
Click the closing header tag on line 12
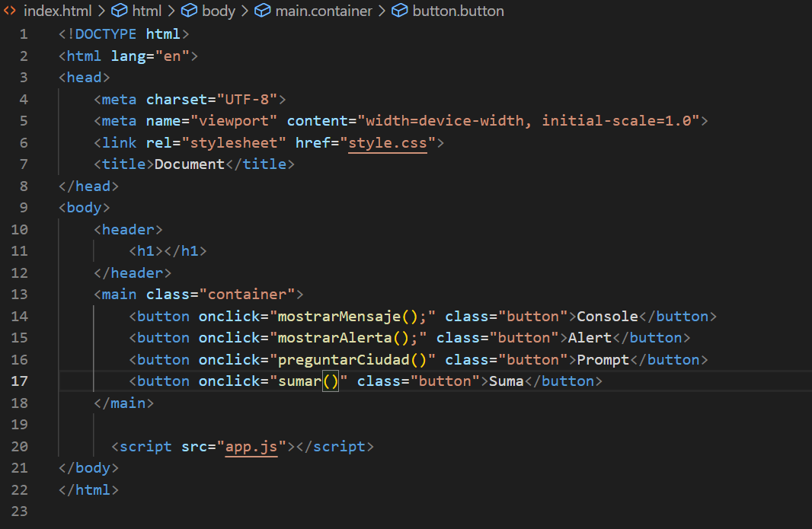coord(133,272)
